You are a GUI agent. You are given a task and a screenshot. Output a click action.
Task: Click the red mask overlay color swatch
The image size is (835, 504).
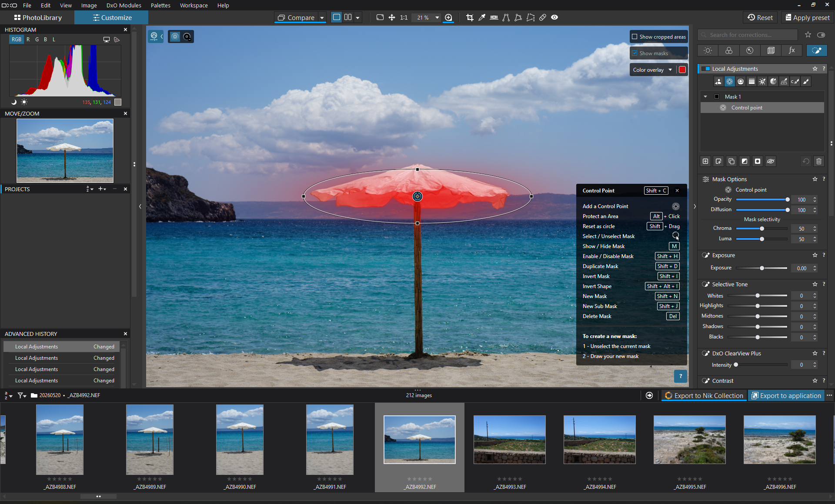click(682, 70)
